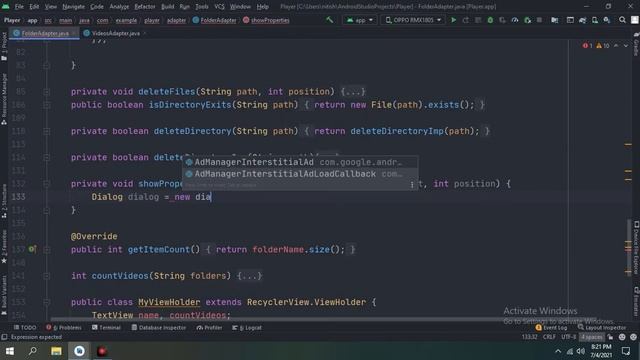Open the Analyze menu
Image resolution: width=640 pixels, height=360 pixels.
(119, 7)
